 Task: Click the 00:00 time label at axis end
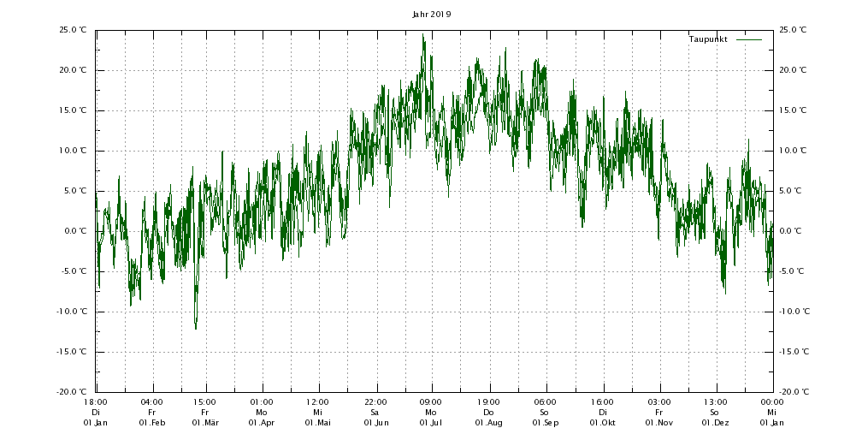[772, 401]
